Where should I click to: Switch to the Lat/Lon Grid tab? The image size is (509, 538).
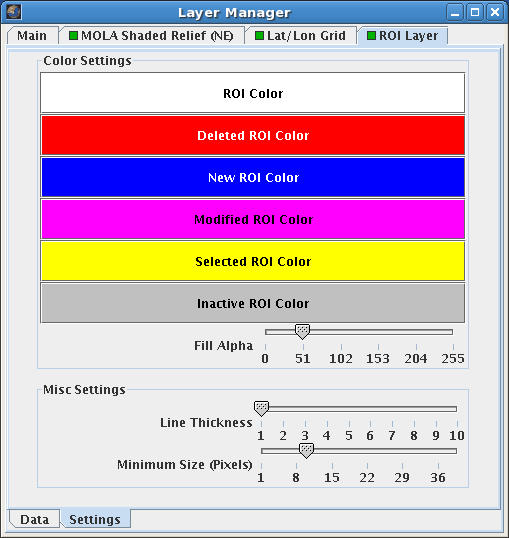(x=301, y=36)
